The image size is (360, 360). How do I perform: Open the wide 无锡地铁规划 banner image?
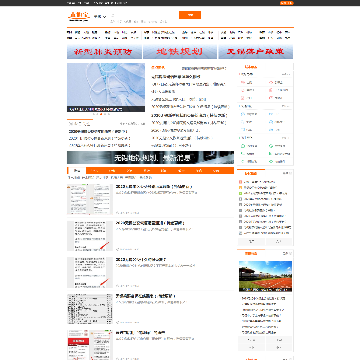coord(150,157)
